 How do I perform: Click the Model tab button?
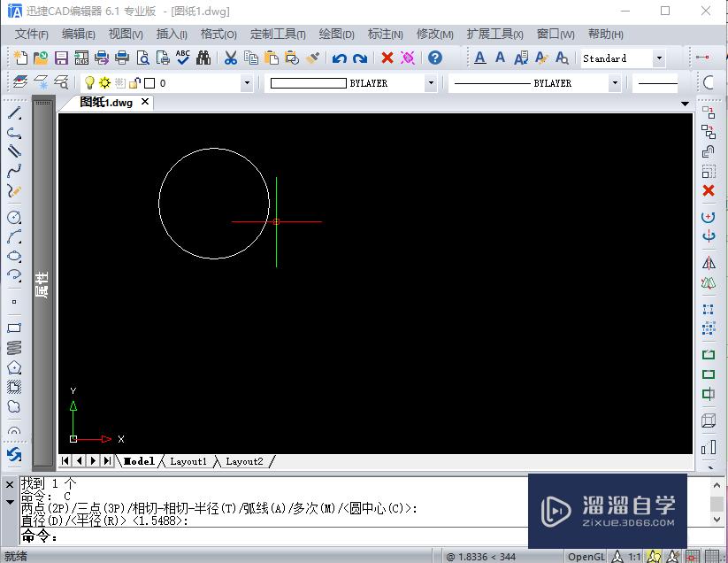point(138,460)
